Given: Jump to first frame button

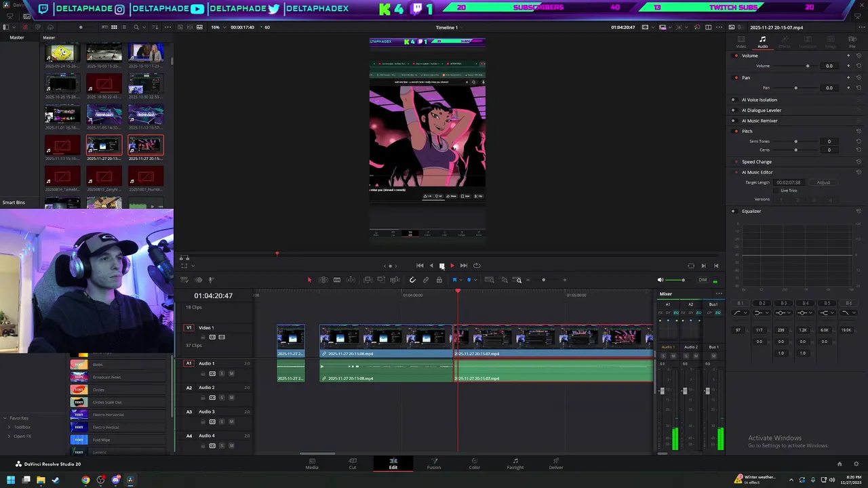Looking at the screenshot, I should 420,266.
